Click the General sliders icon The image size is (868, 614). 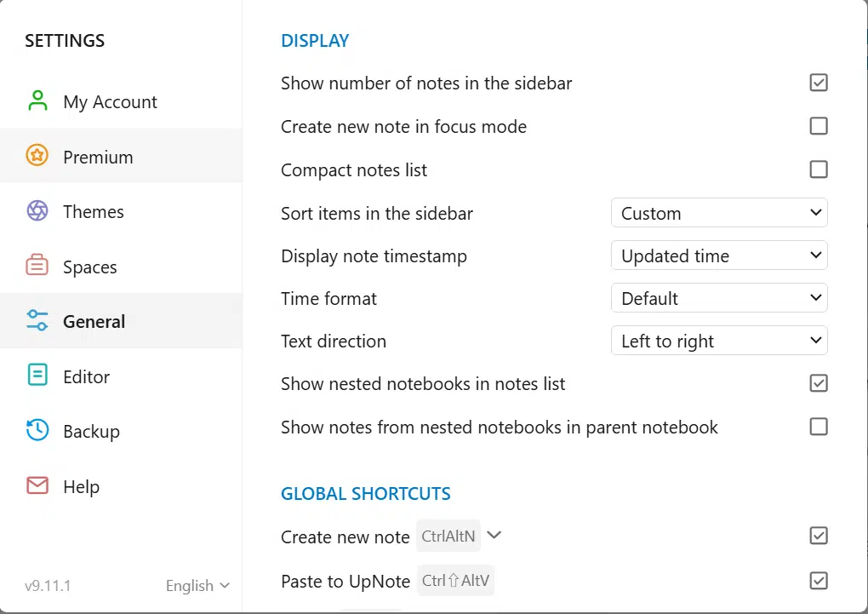[x=37, y=321]
